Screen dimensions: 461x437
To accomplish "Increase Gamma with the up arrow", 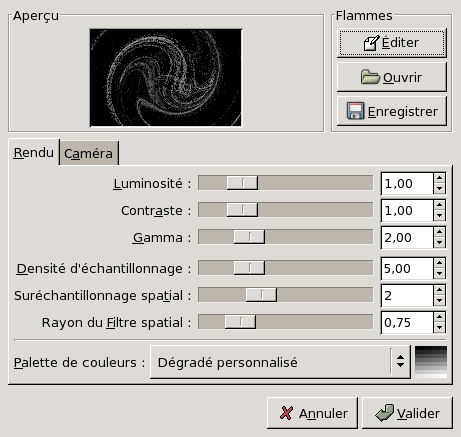I will pos(439,232).
